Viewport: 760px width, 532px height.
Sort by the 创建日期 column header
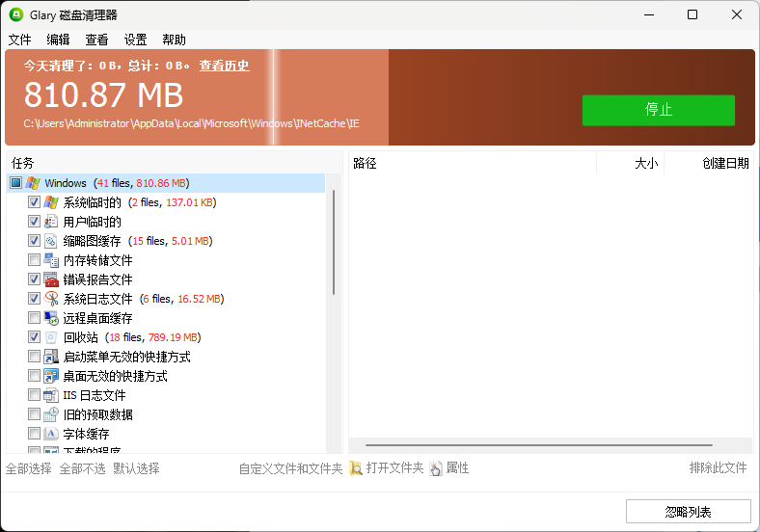tap(709, 163)
